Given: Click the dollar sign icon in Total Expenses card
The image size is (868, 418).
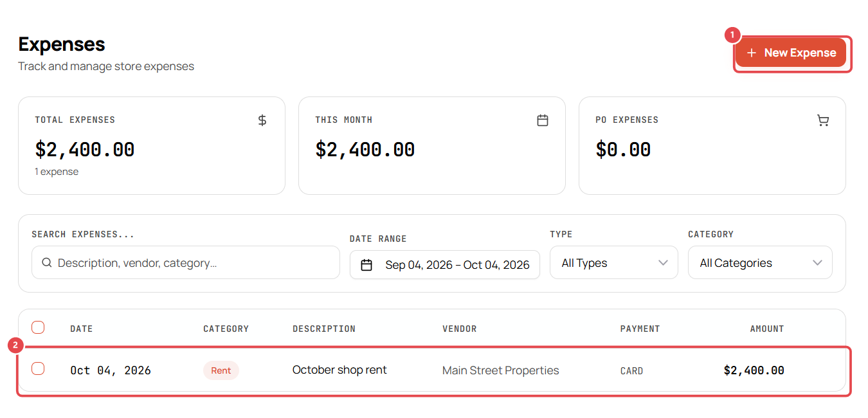Looking at the screenshot, I should pos(262,120).
